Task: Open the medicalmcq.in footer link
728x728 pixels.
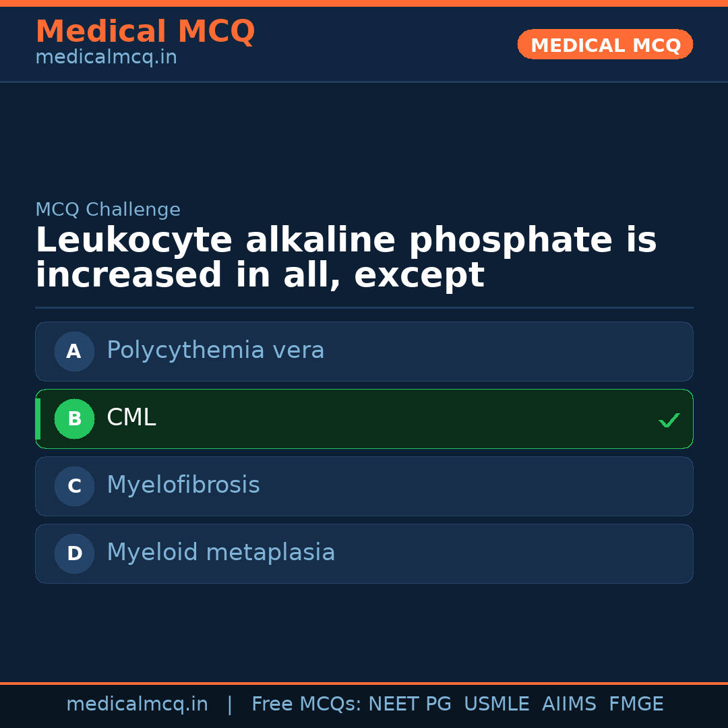Action: click(x=137, y=704)
